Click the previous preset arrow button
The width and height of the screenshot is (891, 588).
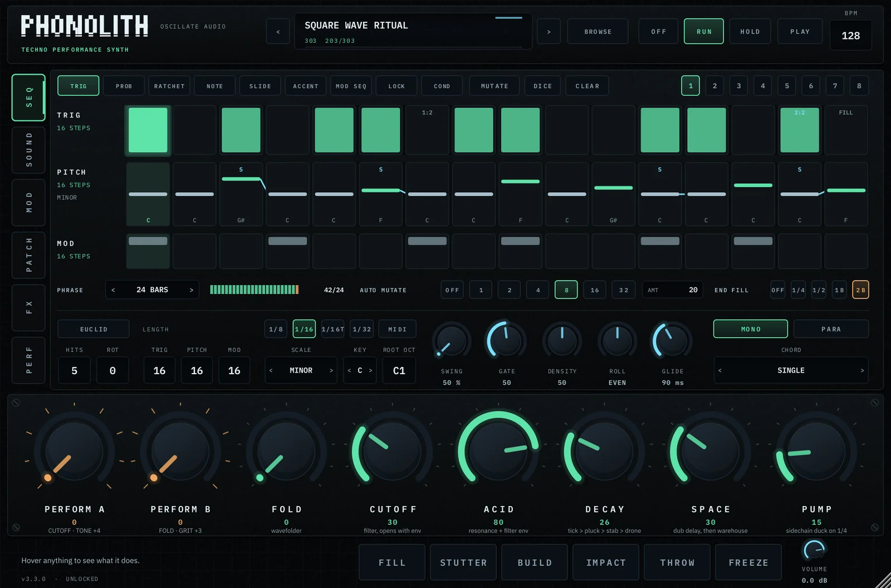(x=278, y=32)
